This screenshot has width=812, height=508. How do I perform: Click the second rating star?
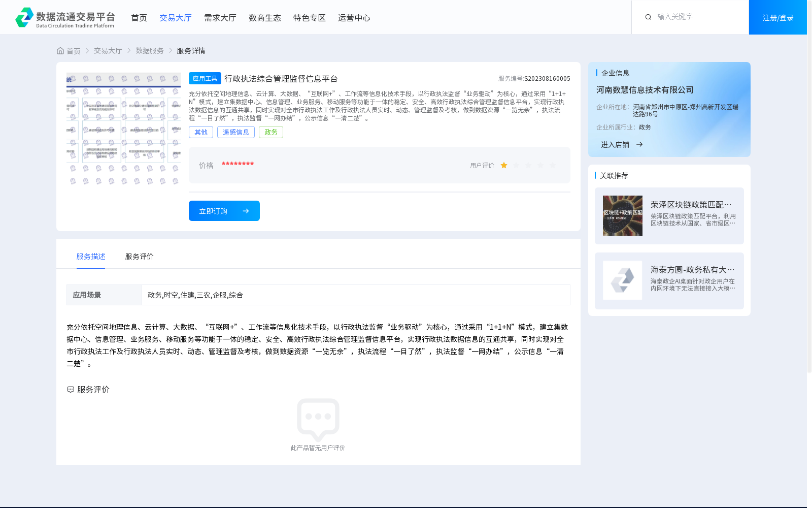pyautogui.click(x=516, y=165)
